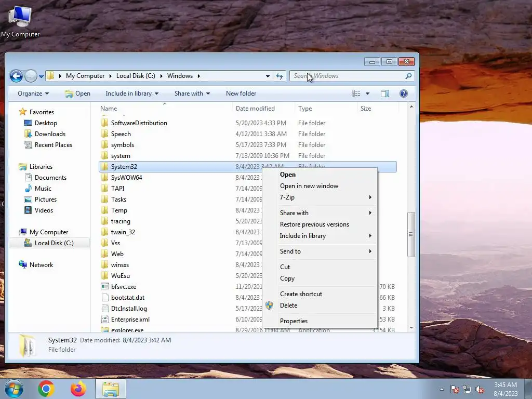The width and height of the screenshot is (532, 399).
Task: Expand Share with in context menu
Action: tap(320, 212)
